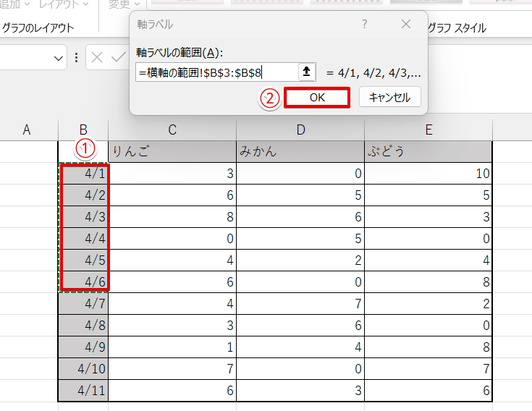Click the formula bar vertical dots handle
532x411 pixels.
pyautogui.click(x=77, y=58)
